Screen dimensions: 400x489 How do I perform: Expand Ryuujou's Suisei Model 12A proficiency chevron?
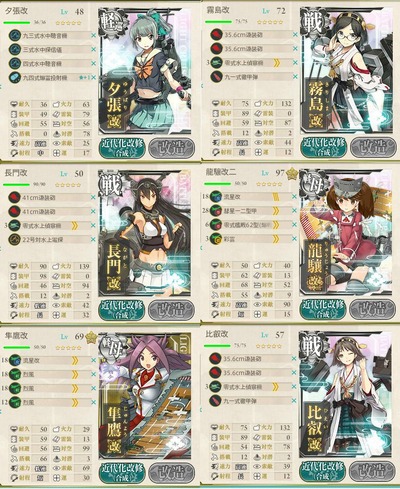click(x=276, y=211)
